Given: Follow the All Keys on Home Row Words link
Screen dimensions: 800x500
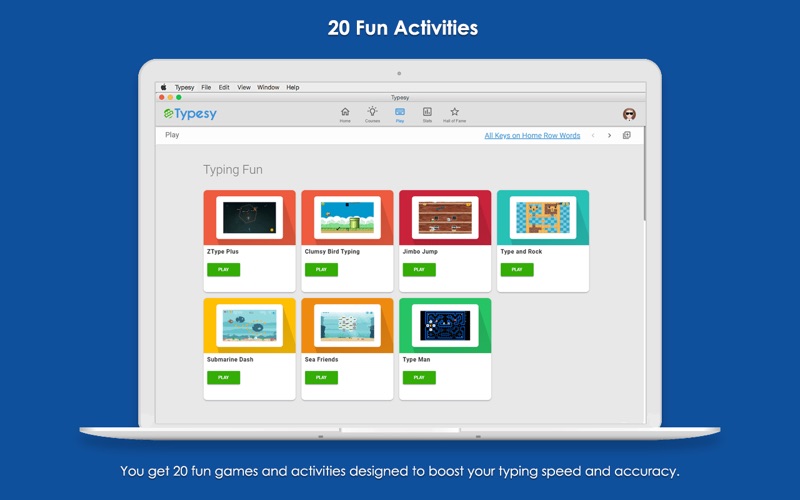Looking at the screenshot, I should 532,136.
